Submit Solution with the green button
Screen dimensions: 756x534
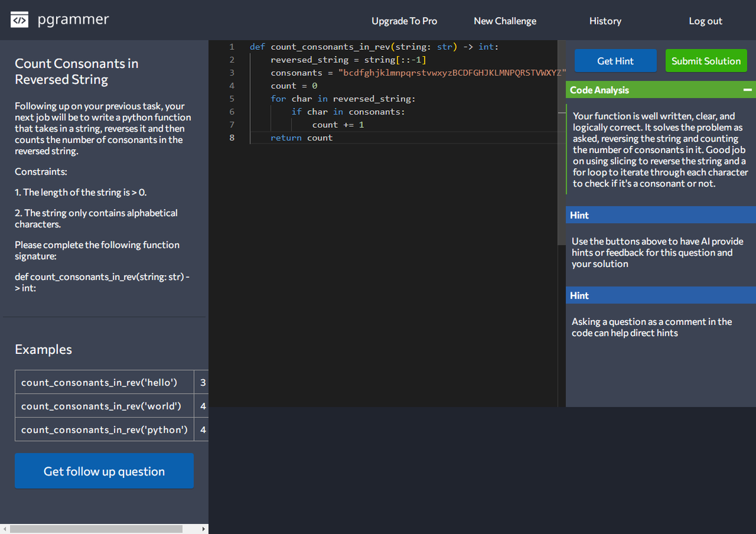pyautogui.click(x=706, y=60)
